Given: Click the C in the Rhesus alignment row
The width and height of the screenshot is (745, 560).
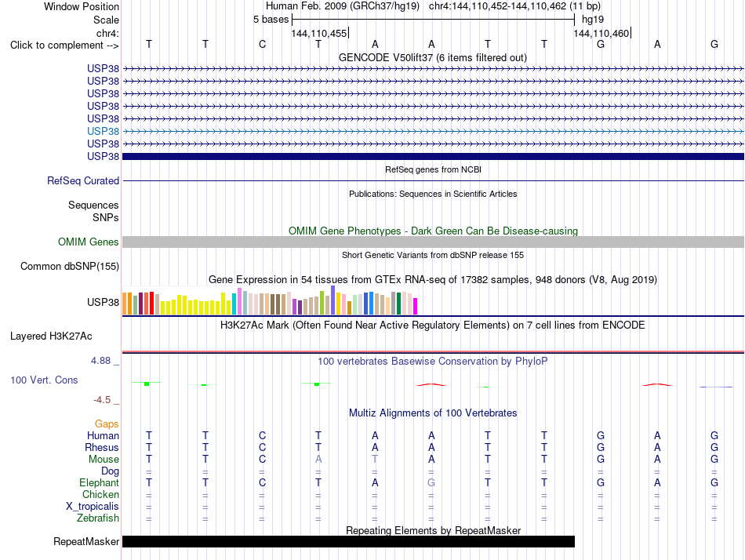Looking at the screenshot, I should (x=262, y=447).
